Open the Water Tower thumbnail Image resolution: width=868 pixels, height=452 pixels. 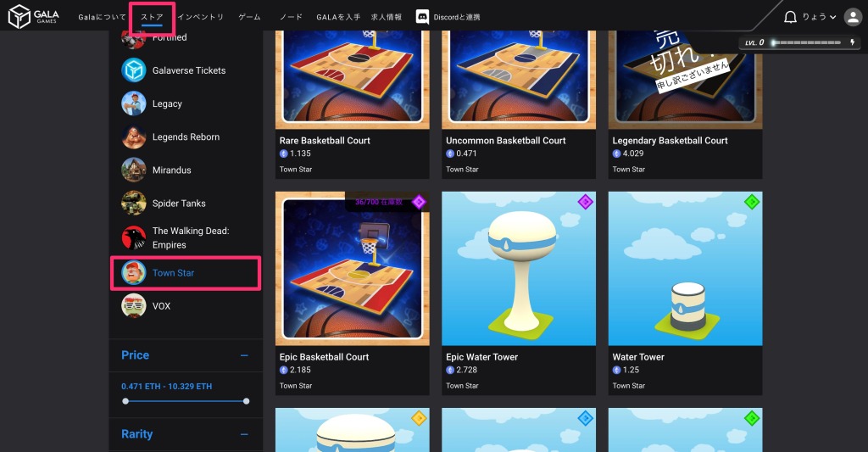[x=685, y=269]
